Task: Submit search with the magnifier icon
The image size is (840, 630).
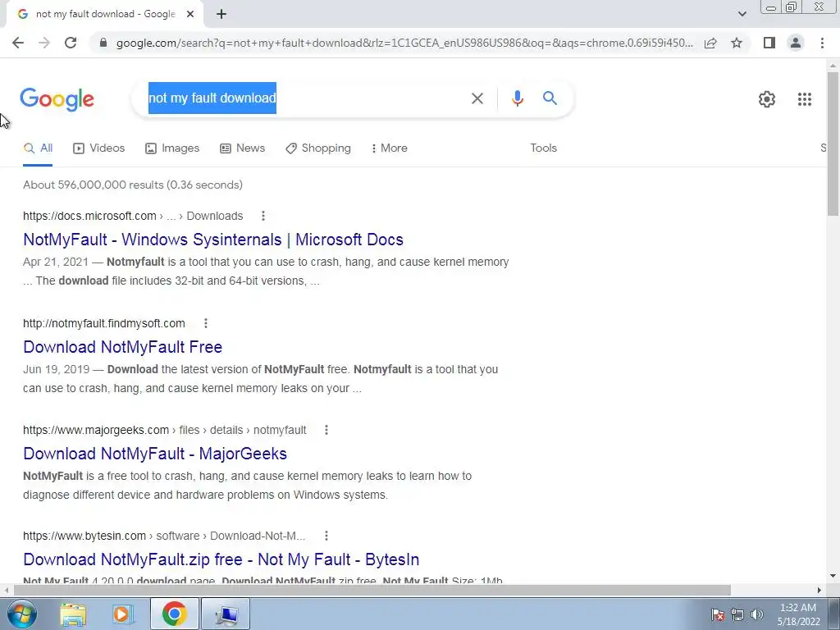Action: click(550, 98)
